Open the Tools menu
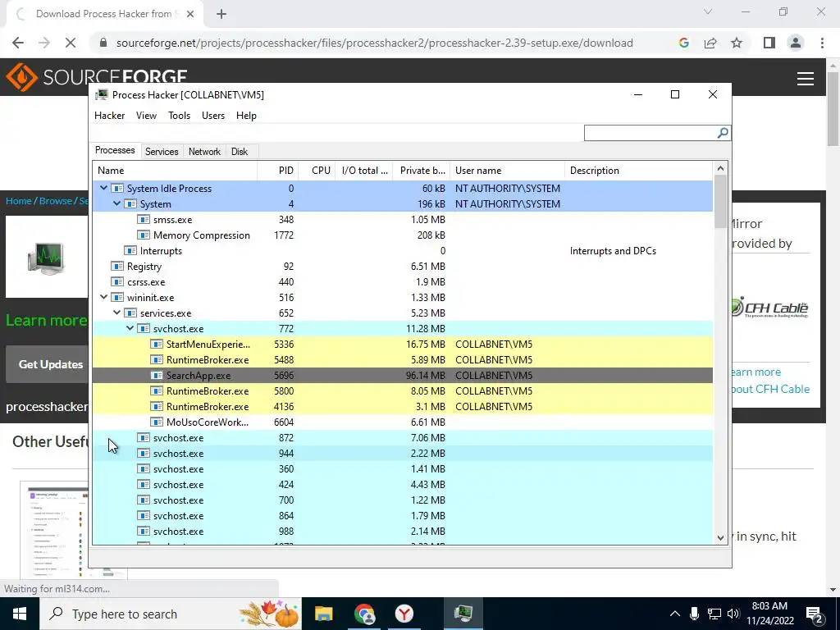 [179, 116]
